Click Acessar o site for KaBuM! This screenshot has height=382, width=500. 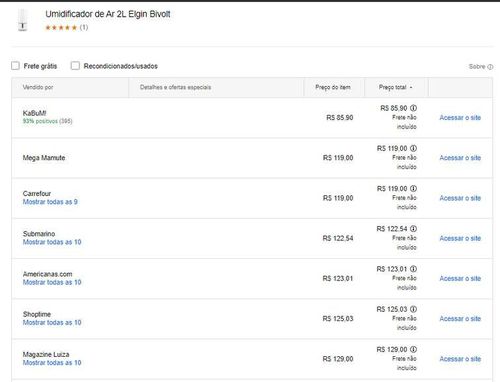pyautogui.click(x=460, y=118)
